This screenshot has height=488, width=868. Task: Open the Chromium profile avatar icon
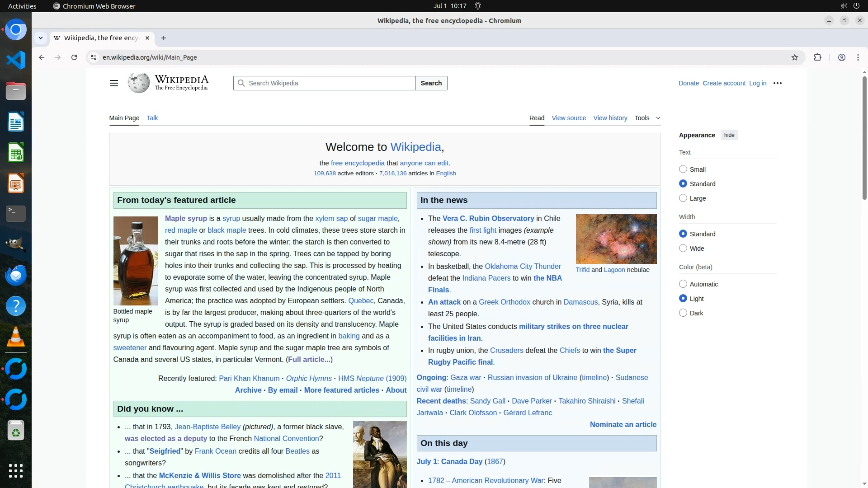tap(841, 57)
